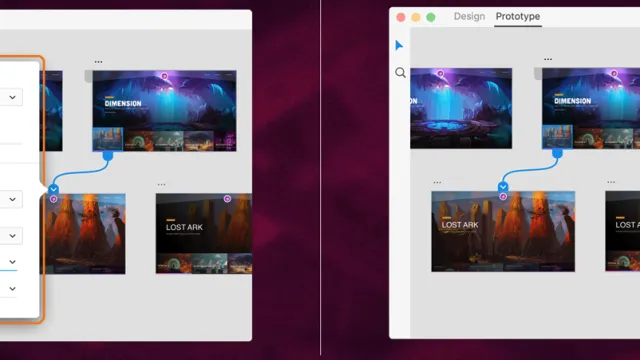Open the ellipsis menu above right window's cut-off dark artboard
640x360 pixels.
(611, 182)
